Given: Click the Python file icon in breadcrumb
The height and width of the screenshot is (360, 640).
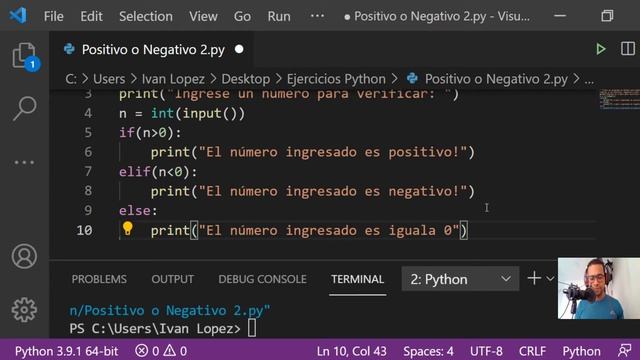Looking at the screenshot, I should [412, 78].
